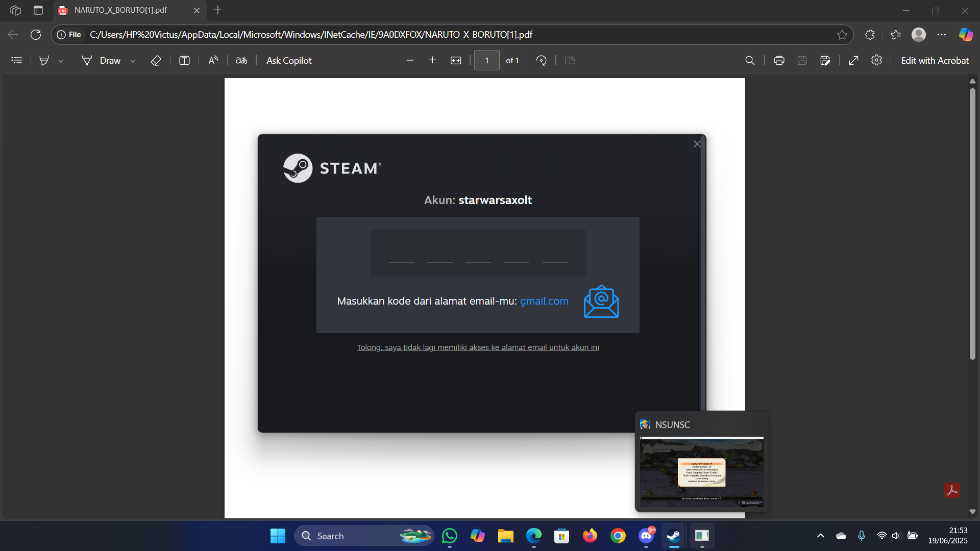Click the Ask Copilot button
The image size is (980, 551).
pyautogui.click(x=289, y=60)
